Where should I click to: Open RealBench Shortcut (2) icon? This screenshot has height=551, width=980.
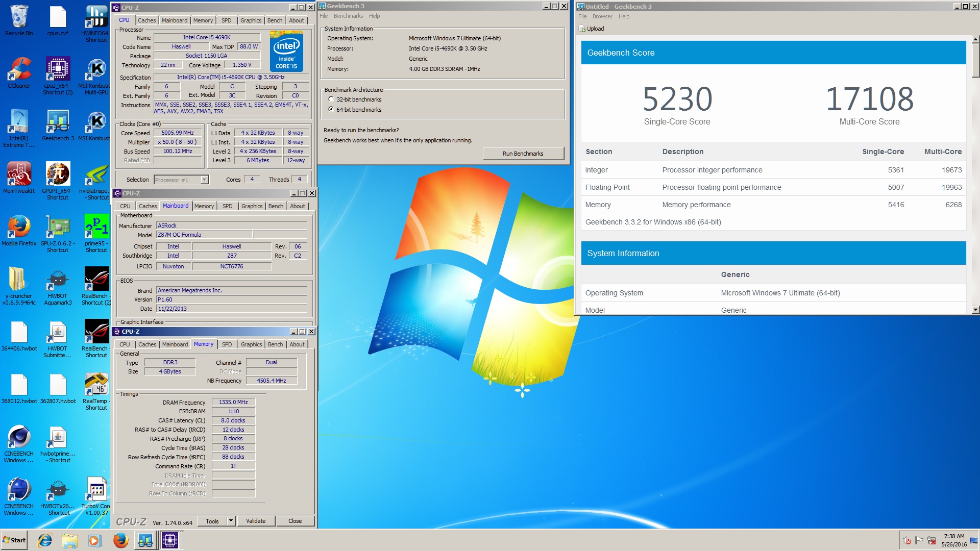point(96,286)
